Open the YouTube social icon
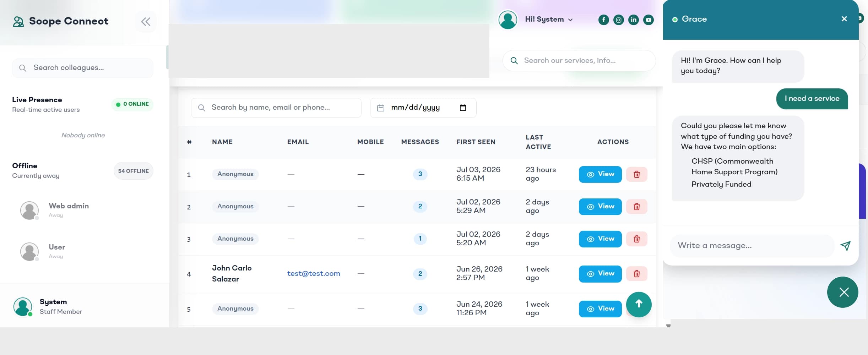Screen dimensions: 868x355 point(648,20)
